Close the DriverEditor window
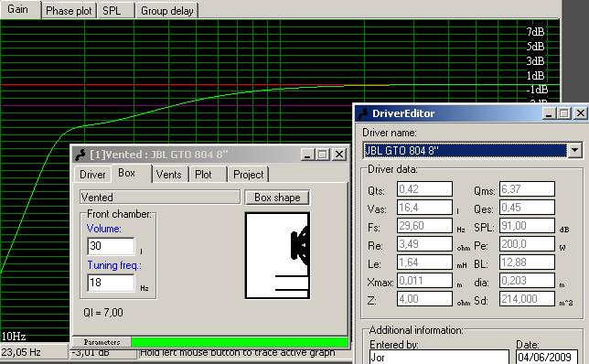Image resolution: width=589 pixels, height=364 pixels. pos(581,113)
